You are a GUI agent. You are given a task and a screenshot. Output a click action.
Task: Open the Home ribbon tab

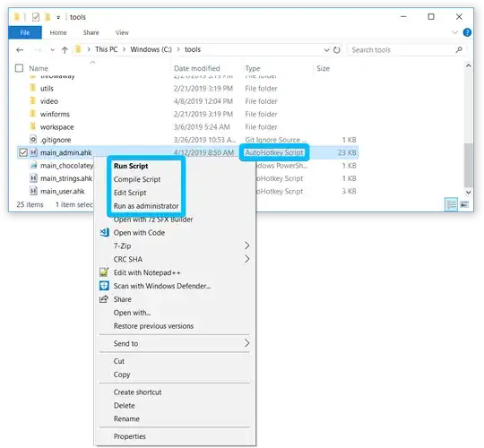(58, 32)
